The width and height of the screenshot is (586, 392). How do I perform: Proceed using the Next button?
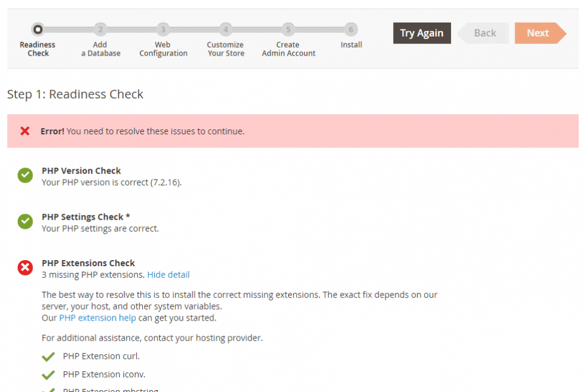tap(537, 33)
